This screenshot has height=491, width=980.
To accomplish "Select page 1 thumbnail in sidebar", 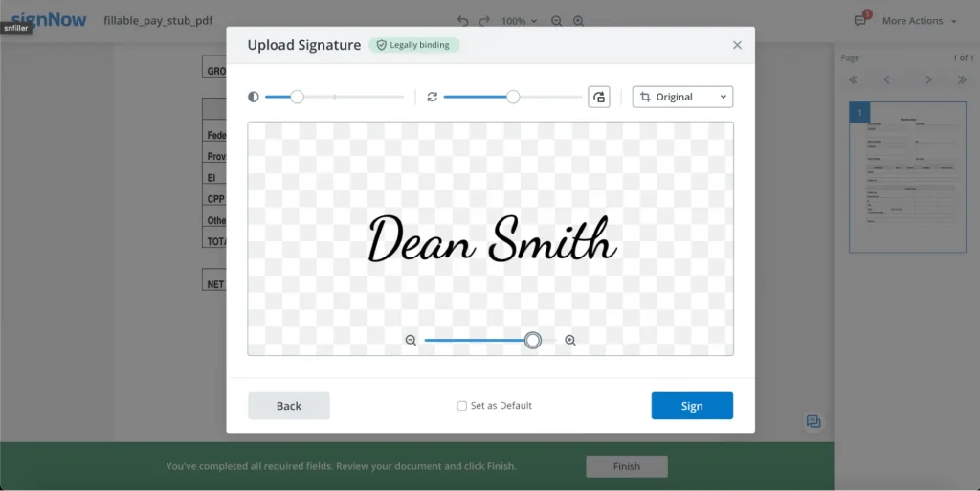I will coord(907,177).
